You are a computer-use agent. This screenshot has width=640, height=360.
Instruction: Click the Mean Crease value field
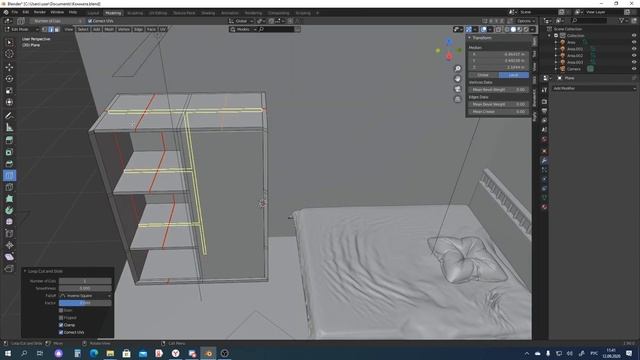pyautogui.click(x=498, y=112)
